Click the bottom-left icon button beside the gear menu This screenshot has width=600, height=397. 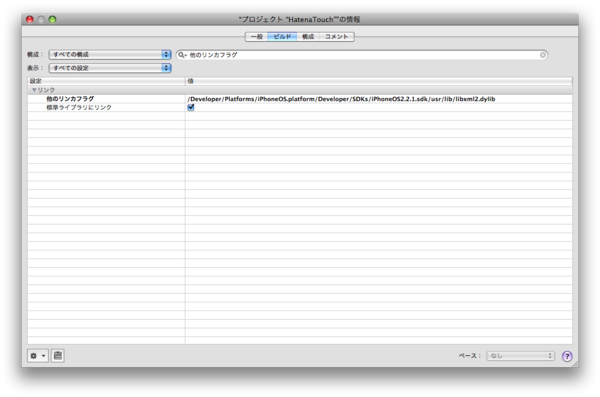(x=58, y=356)
